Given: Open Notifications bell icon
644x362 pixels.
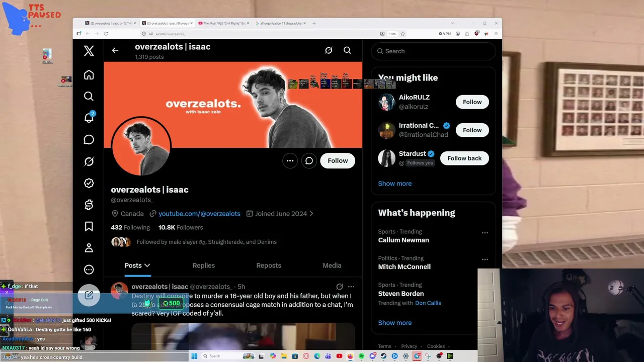Looking at the screenshot, I should click(x=89, y=118).
